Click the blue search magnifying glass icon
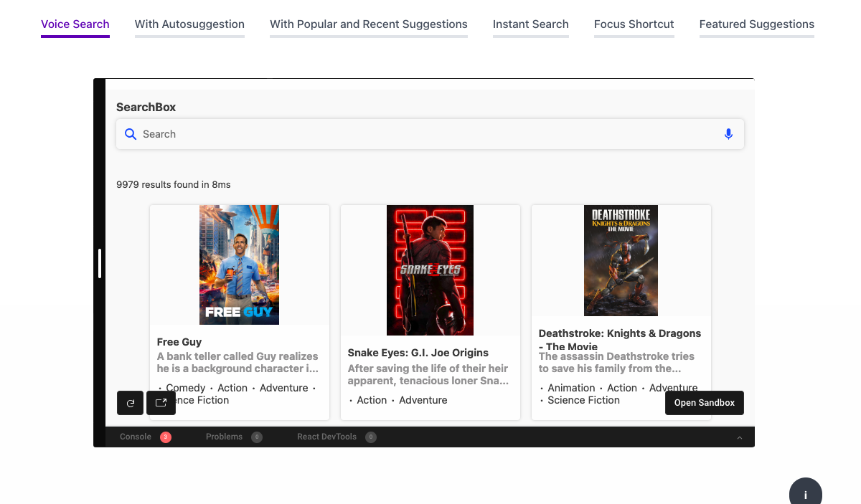 [x=131, y=134]
